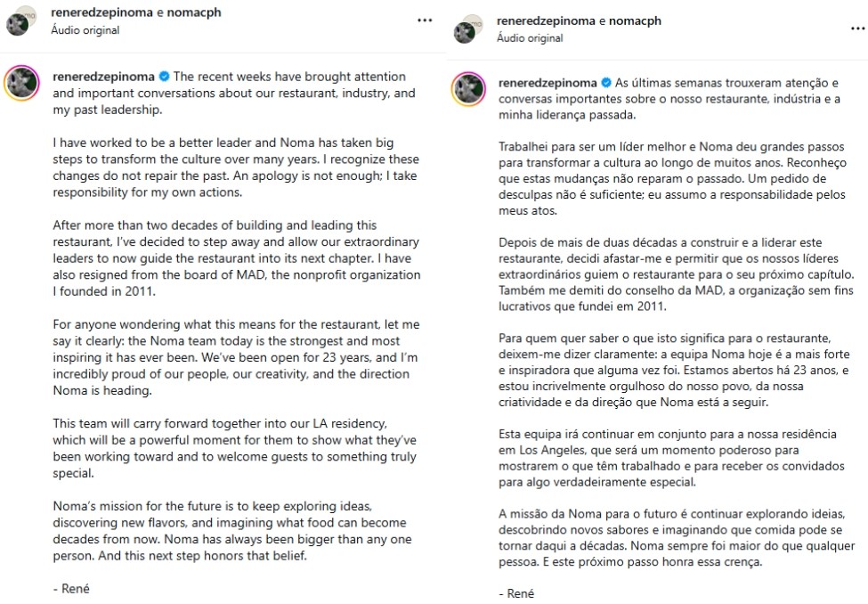Click the reneredzepinoma username starting the English caption
The image size is (868, 604).
point(104,77)
